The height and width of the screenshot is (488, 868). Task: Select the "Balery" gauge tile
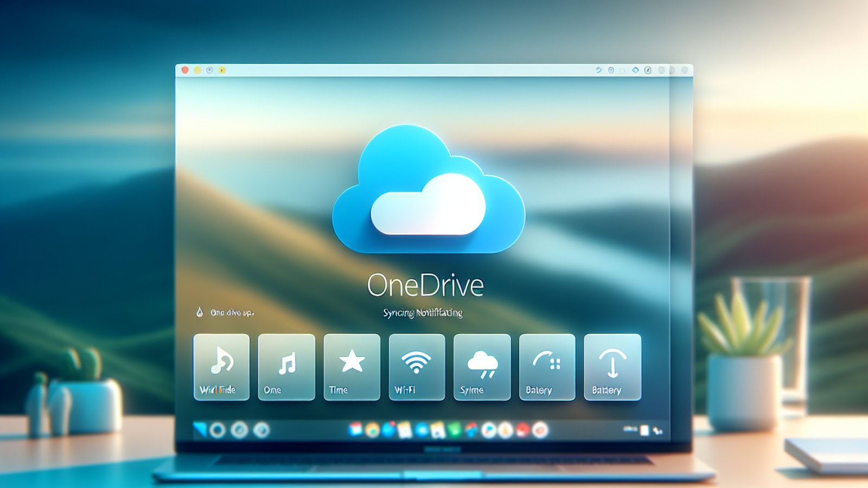click(x=547, y=367)
